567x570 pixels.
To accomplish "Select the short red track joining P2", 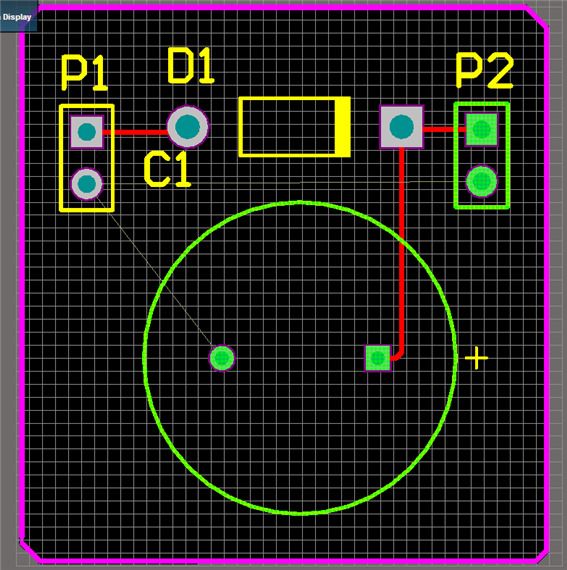I will [445, 129].
